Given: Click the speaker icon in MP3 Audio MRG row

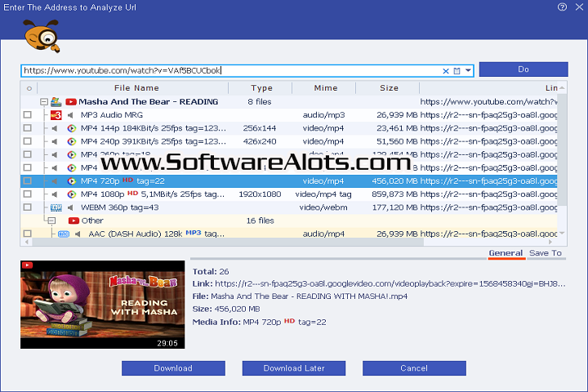Looking at the screenshot, I should 70,115.
